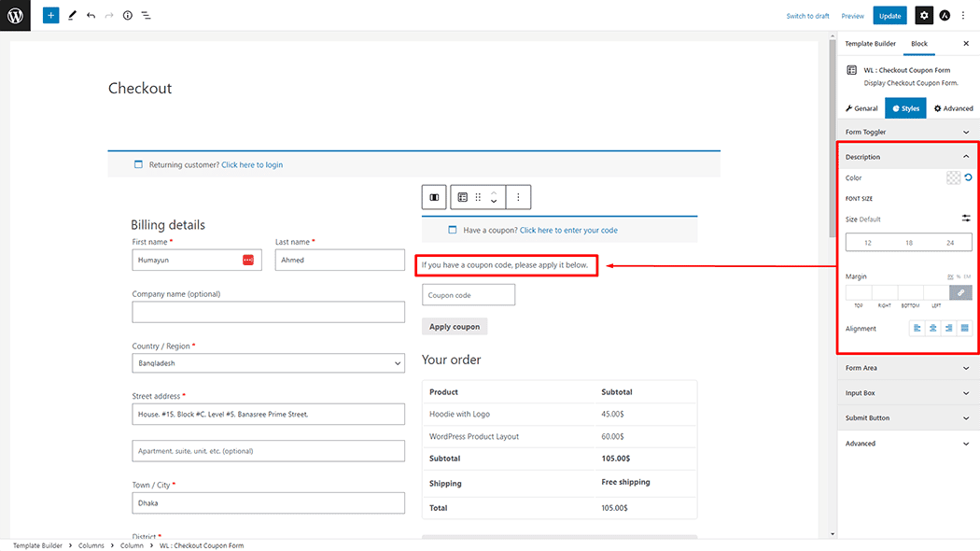Expand the Form Toggler section

[x=907, y=133]
